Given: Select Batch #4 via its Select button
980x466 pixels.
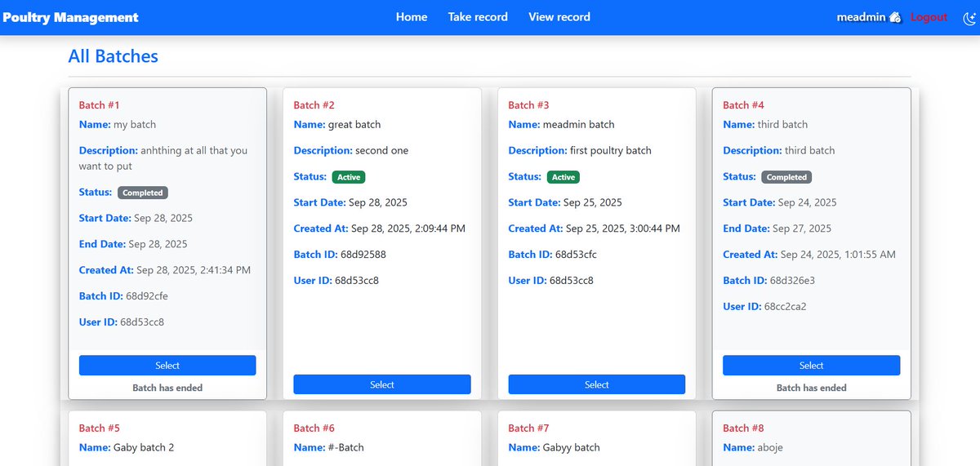Looking at the screenshot, I should (812, 366).
